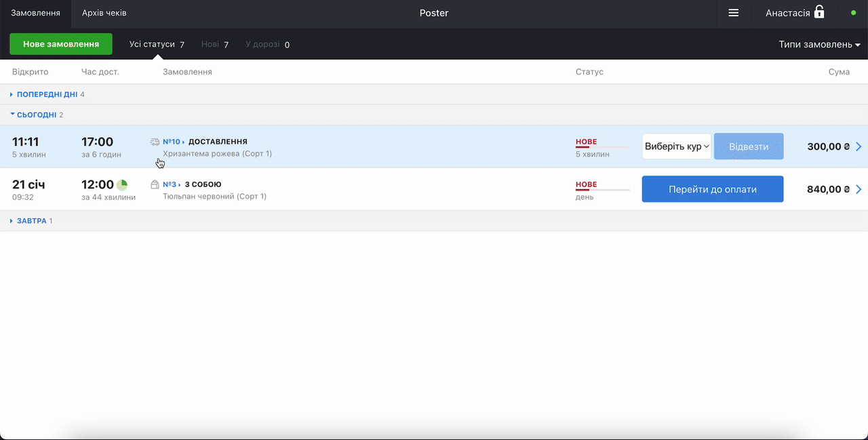Open the Типи замовлень dropdown
868x440 pixels.
point(819,45)
